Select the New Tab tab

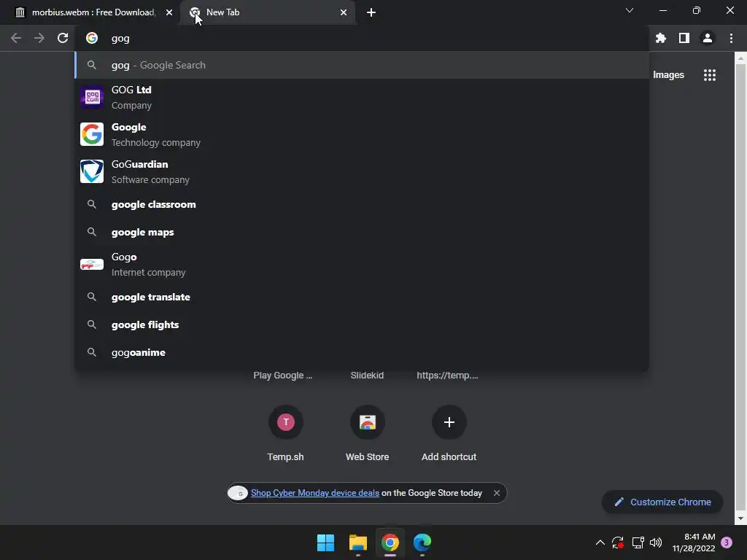(269, 12)
